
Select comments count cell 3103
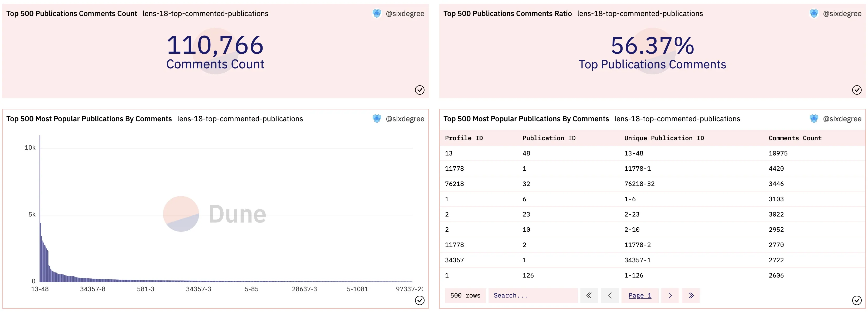pyautogui.click(x=776, y=199)
